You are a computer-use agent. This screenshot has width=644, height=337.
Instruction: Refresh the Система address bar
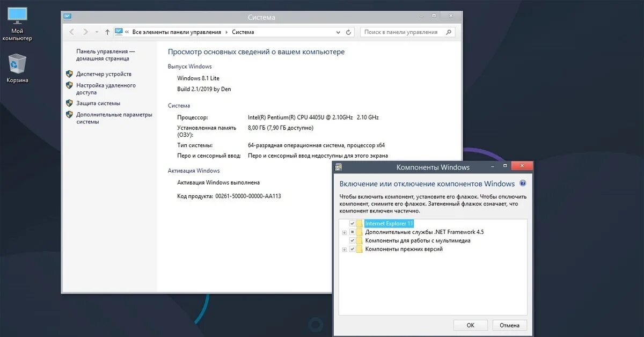(x=348, y=32)
